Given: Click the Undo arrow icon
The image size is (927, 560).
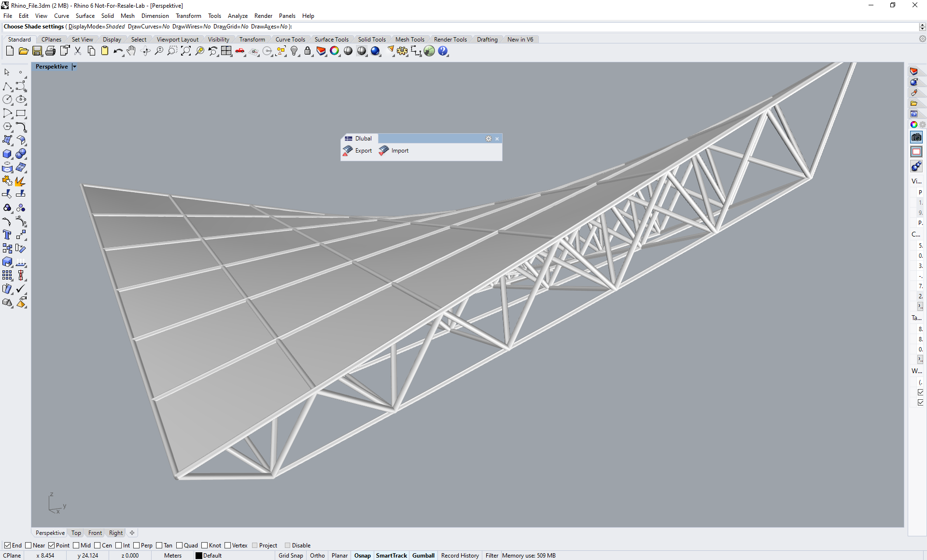Looking at the screenshot, I should 117,51.
